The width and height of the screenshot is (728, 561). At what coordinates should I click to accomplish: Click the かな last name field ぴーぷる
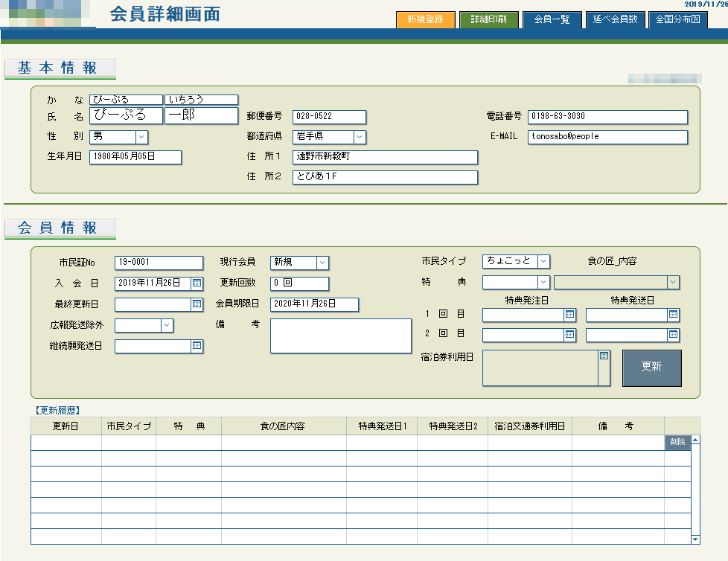pyautogui.click(x=126, y=100)
